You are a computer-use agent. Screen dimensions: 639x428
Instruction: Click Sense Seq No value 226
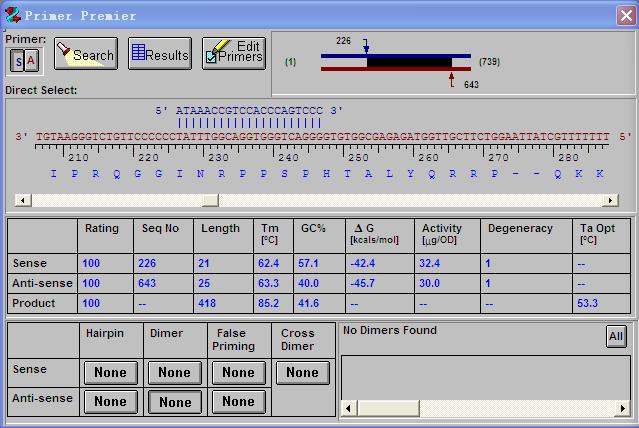147,263
